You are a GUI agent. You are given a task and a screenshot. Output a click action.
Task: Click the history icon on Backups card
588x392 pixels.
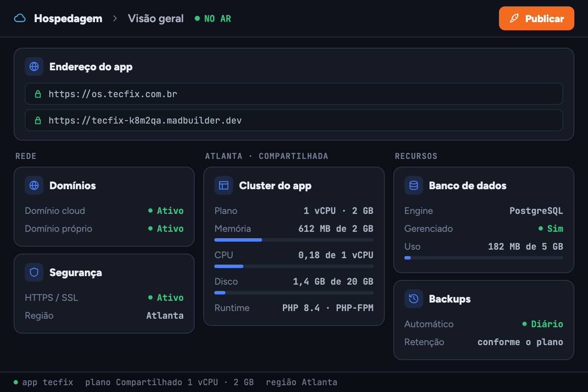point(414,299)
